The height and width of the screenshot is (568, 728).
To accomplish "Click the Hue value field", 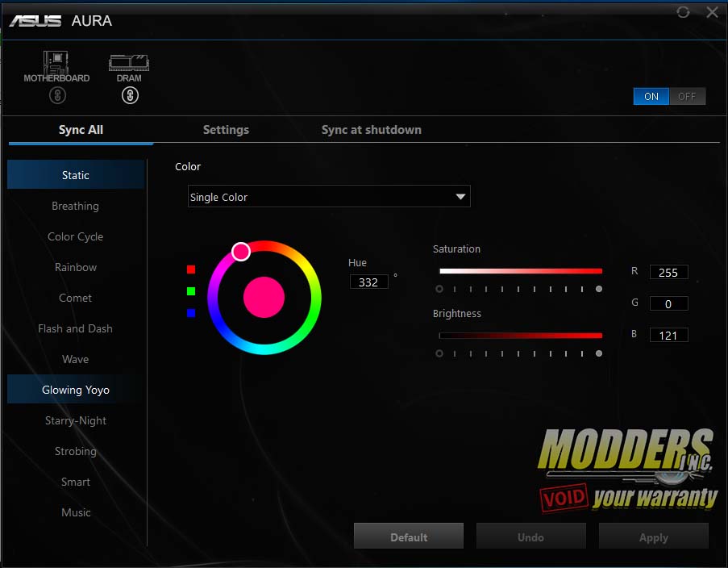I will pyautogui.click(x=368, y=282).
